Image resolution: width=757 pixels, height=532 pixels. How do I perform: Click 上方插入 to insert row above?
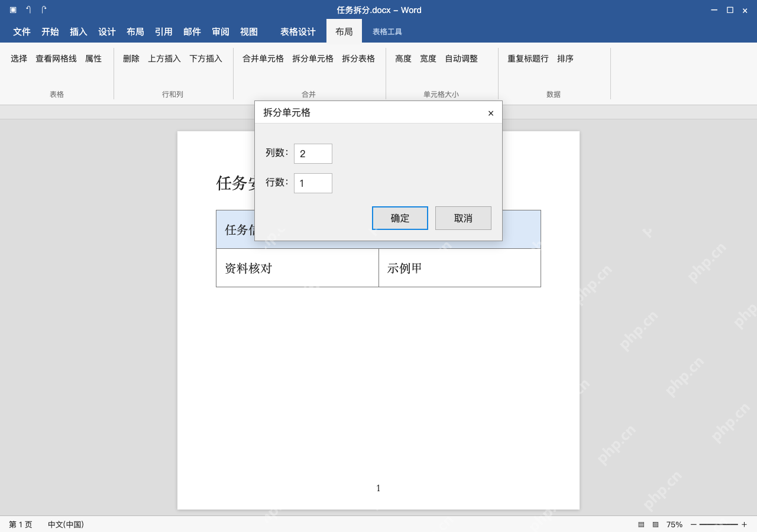click(164, 59)
